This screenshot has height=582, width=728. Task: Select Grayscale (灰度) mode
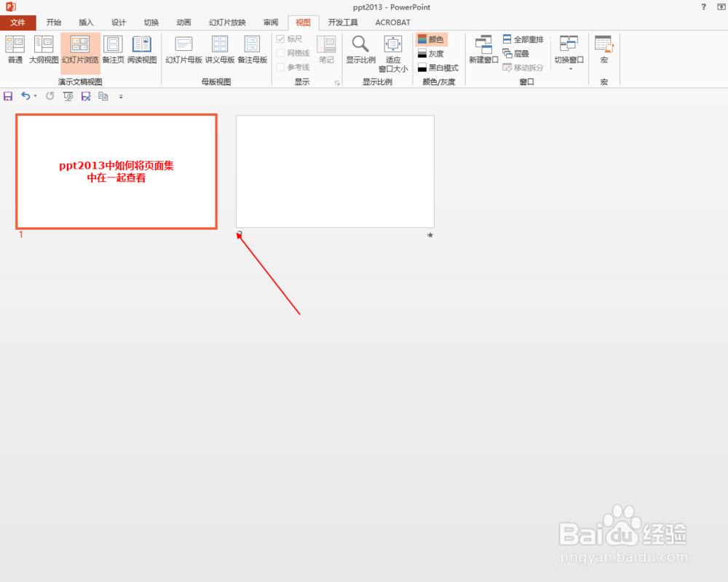pyautogui.click(x=431, y=54)
